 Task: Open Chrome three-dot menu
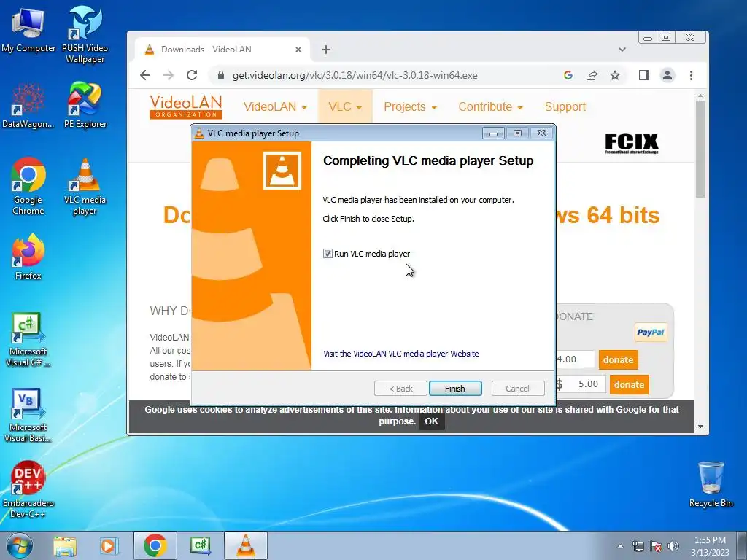click(691, 75)
